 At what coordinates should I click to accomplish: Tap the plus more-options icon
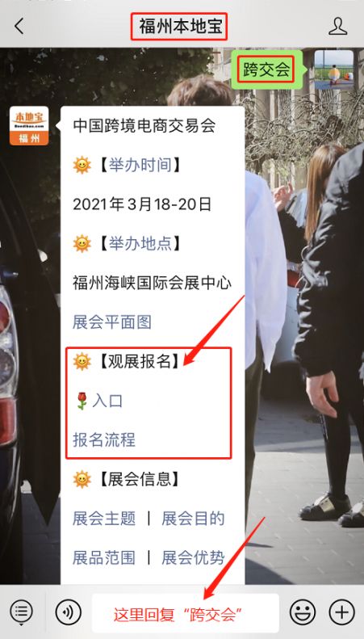341,612
